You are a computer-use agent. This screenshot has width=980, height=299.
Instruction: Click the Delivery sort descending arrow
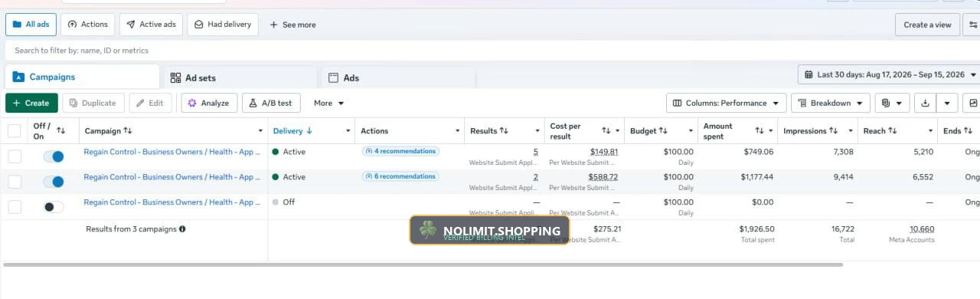309,131
